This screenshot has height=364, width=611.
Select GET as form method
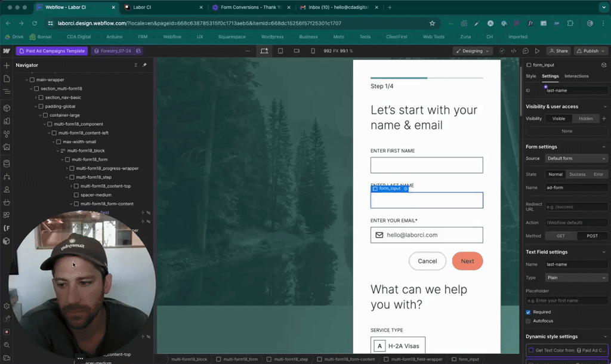[561, 236]
